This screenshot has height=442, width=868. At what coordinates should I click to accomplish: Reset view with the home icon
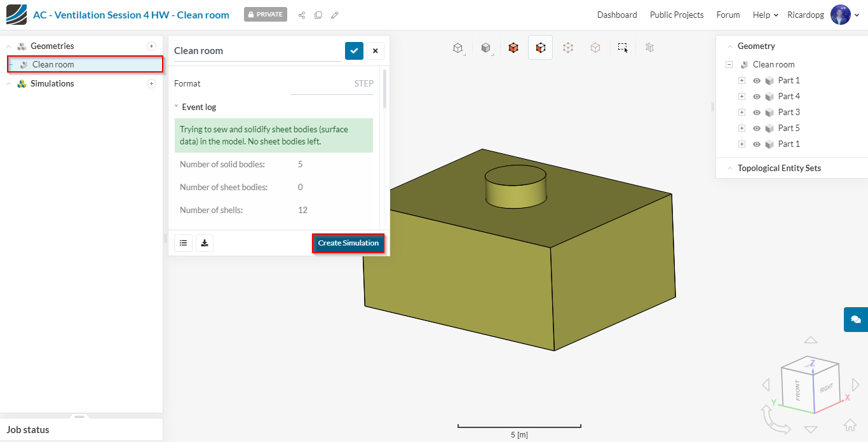click(x=850, y=425)
